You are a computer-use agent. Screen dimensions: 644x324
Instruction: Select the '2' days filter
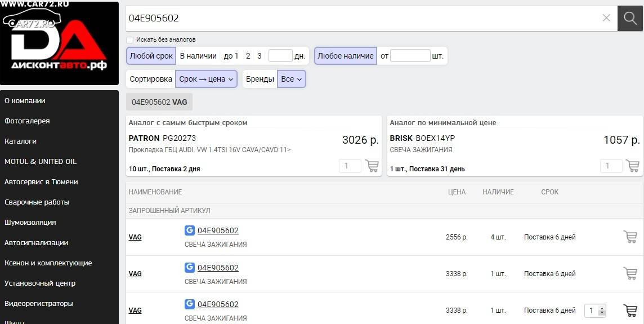248,56
